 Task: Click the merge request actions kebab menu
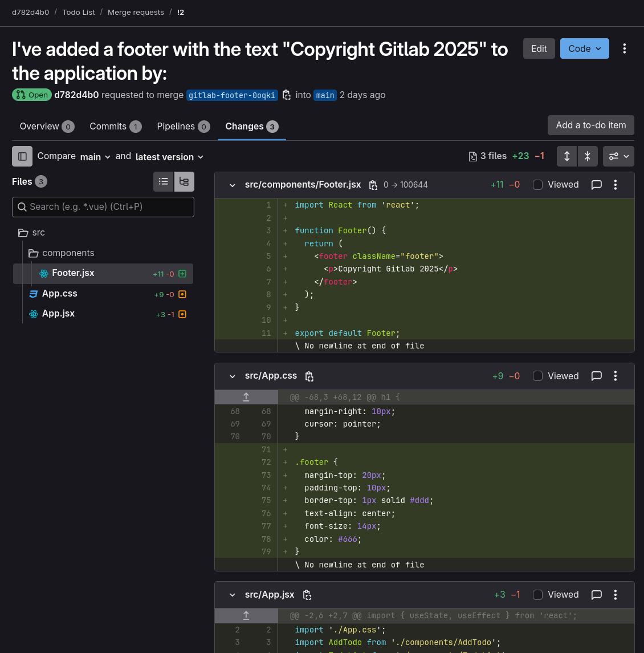point(624,48)
